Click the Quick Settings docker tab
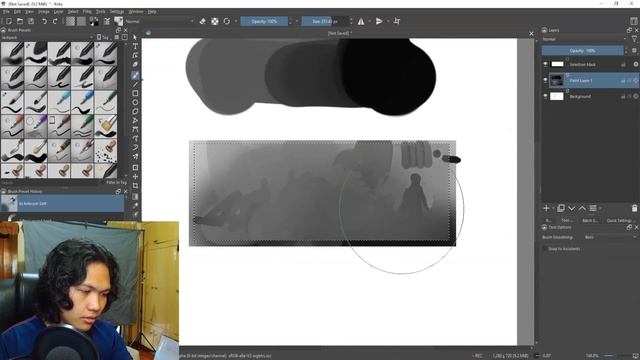The width and height of the screenshot is (640, 360). (x=620, y=220)
